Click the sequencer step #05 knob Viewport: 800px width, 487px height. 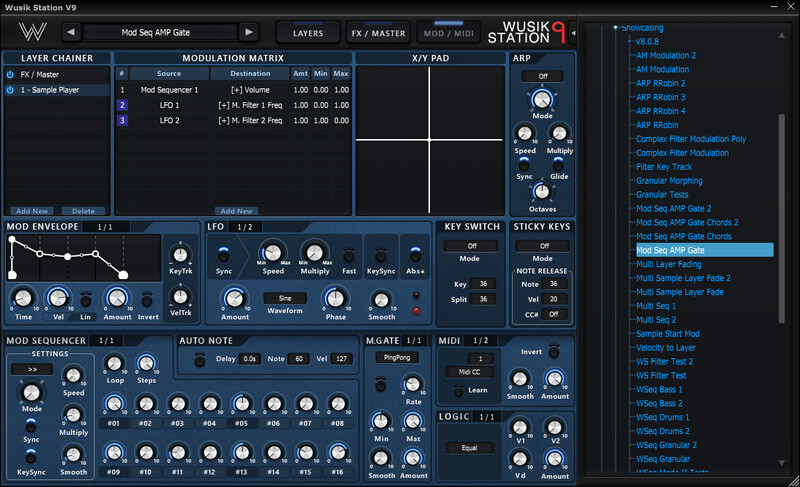pyautogui.click(x=242, y=404)
